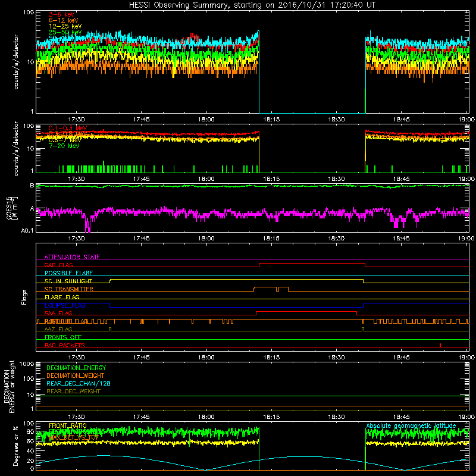Select the SC_IN_SUNLIGHT flag label
Viewport: 476px width, 476px height.
(x=68, y=281)
